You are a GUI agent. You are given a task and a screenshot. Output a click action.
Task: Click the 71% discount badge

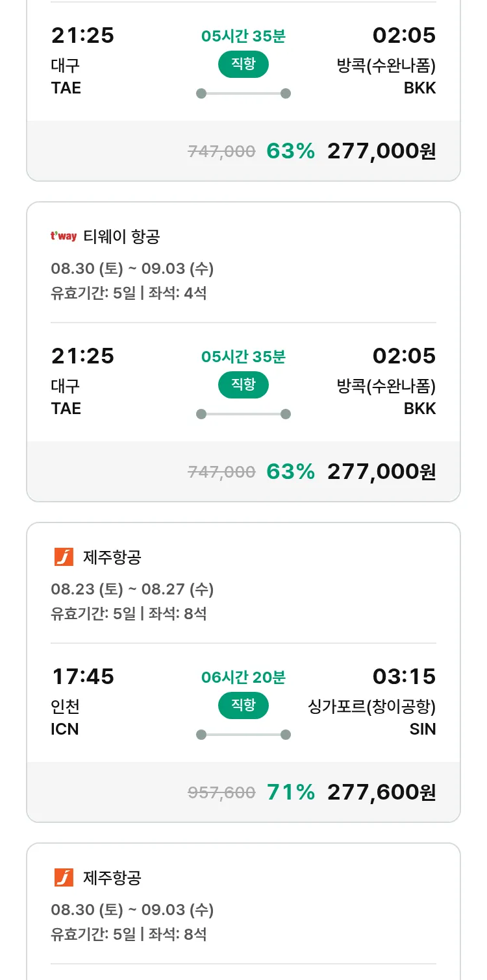tap(290, 792)
